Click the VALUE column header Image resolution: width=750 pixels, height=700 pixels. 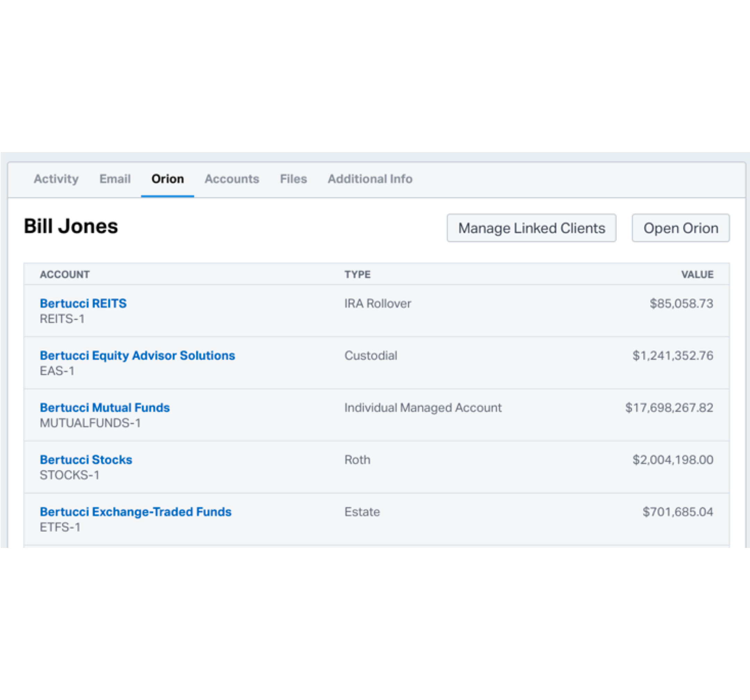(697, 274)
